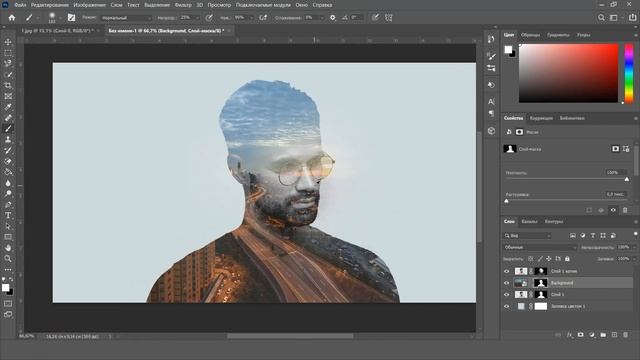Switch to the Коррекция tab
This screenshot has height=360, width=640.
tap(541, 118)
